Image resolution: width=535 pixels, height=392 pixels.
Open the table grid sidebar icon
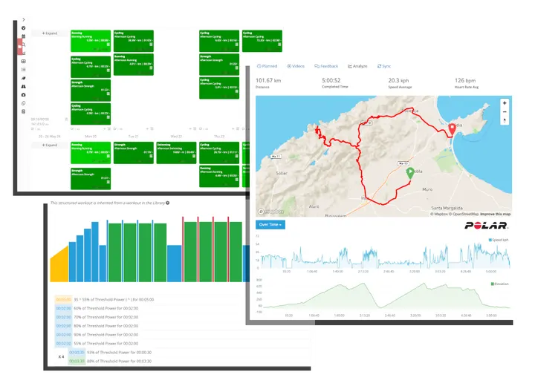coord(24,62)
